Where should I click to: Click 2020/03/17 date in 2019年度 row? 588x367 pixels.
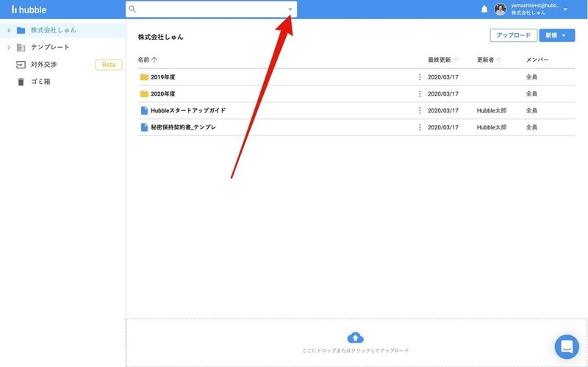(443, 77)
